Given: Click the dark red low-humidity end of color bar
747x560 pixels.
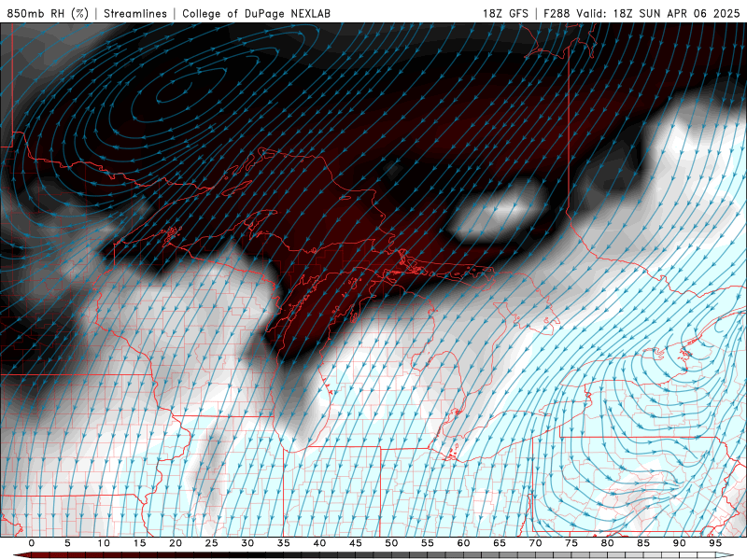Looking at the screenshot, I should [x=24, y=555].
